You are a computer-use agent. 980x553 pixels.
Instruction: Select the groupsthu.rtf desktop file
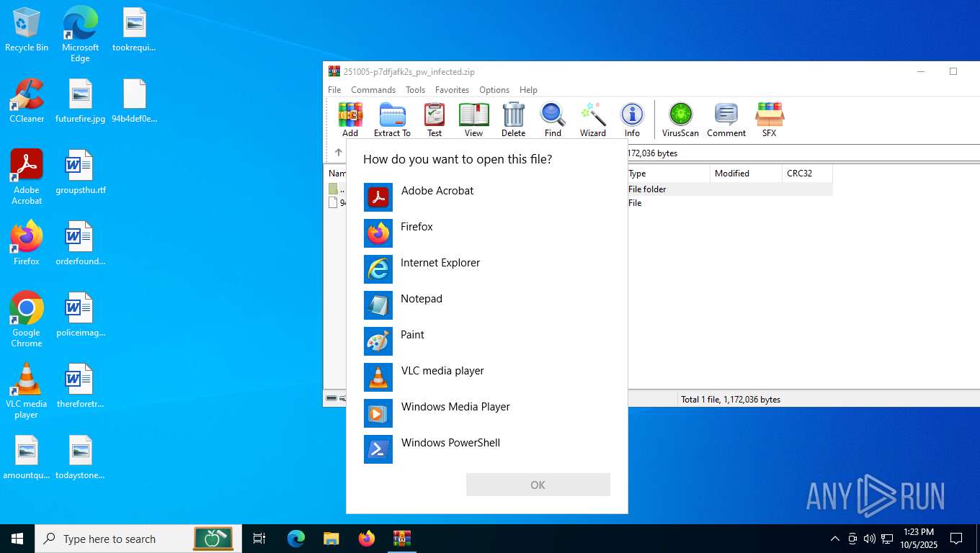[x=80, y=172]
